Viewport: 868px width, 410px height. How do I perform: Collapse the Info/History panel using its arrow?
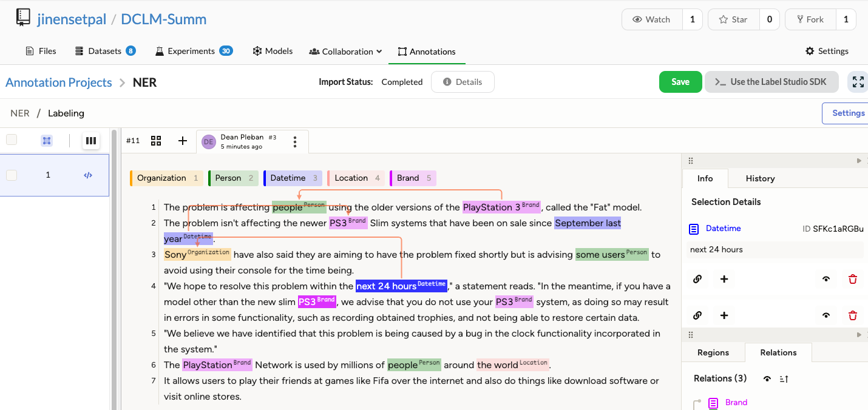tap(859, 161)
